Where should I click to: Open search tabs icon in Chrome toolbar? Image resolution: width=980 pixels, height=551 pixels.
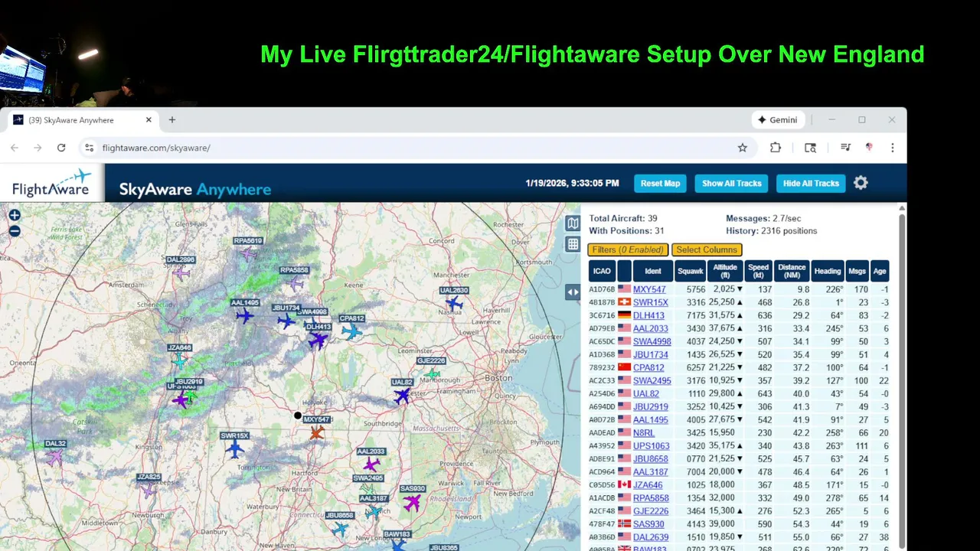(x=810, y=148)
